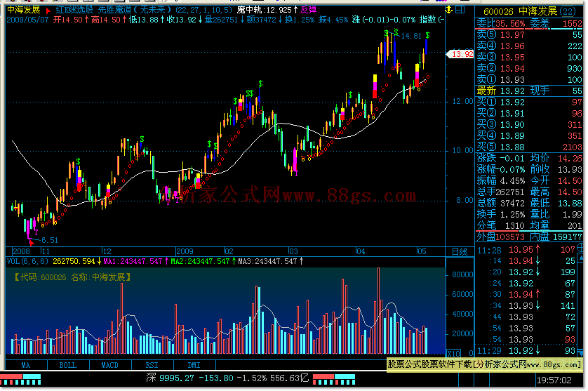Click the 11:28 13.95 tick row
This screenshot has width=588, height=391.
point(526,249)
